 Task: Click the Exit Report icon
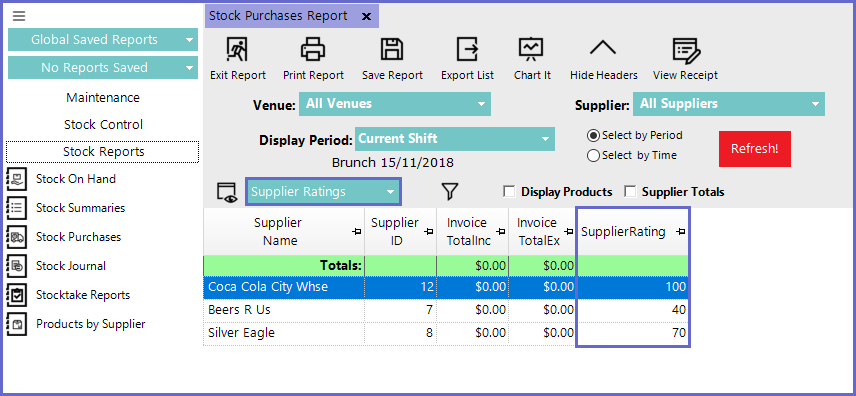(x=237, y=50)
